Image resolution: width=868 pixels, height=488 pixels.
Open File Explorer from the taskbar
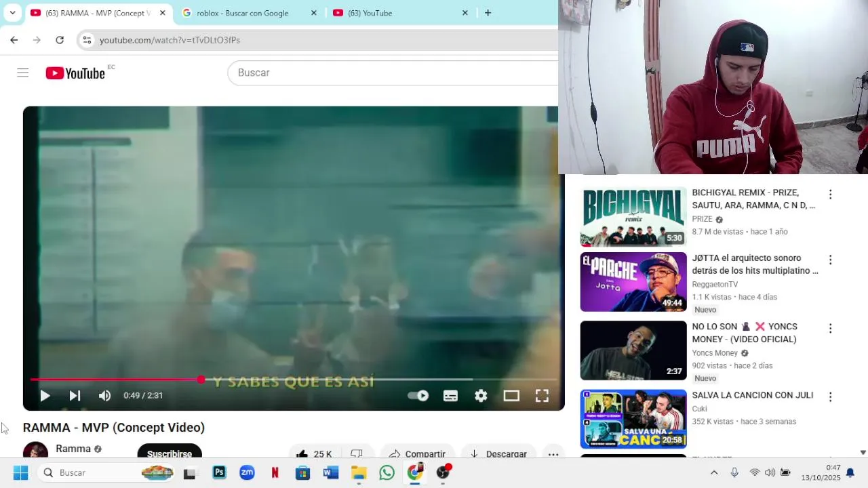(x=359, y=472)
